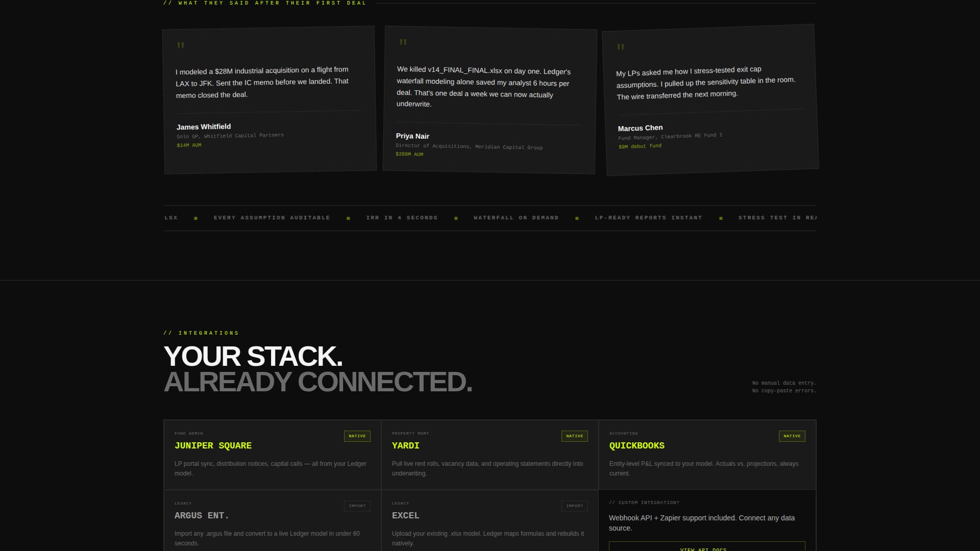Click the "// INTEGRATIONS" section label

click(x=201, y=333)
